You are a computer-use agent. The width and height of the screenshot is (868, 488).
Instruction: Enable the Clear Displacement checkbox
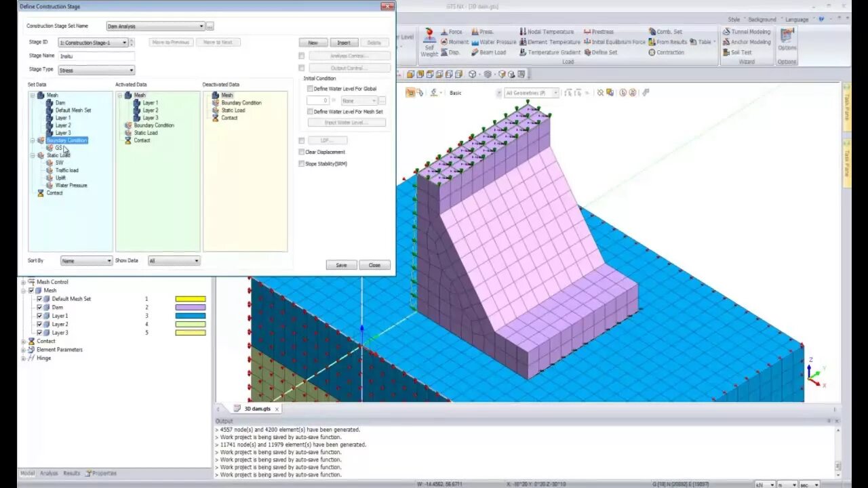(302, 152)
